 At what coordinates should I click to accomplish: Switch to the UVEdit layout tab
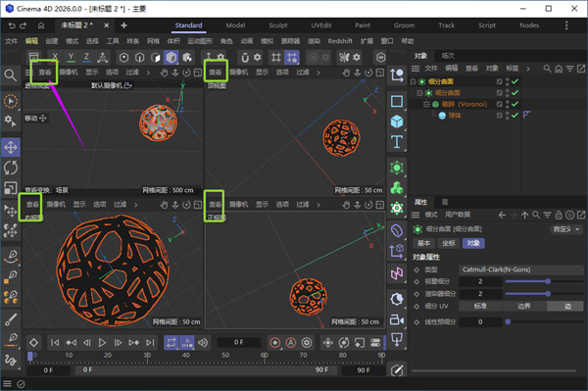point(321,25)
